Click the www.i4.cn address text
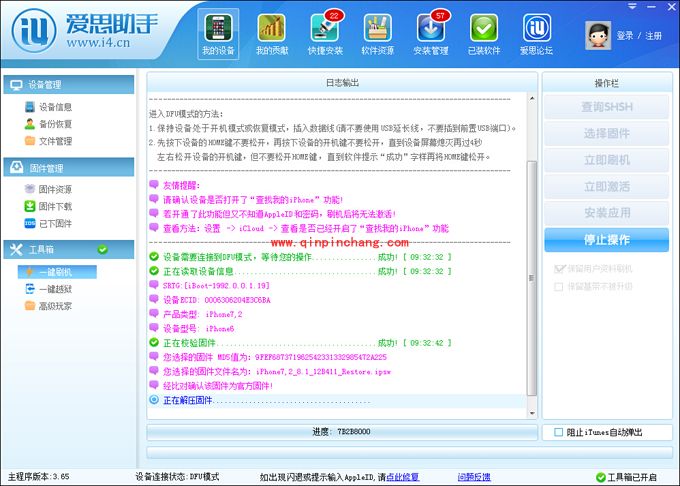 click(98, 42)
